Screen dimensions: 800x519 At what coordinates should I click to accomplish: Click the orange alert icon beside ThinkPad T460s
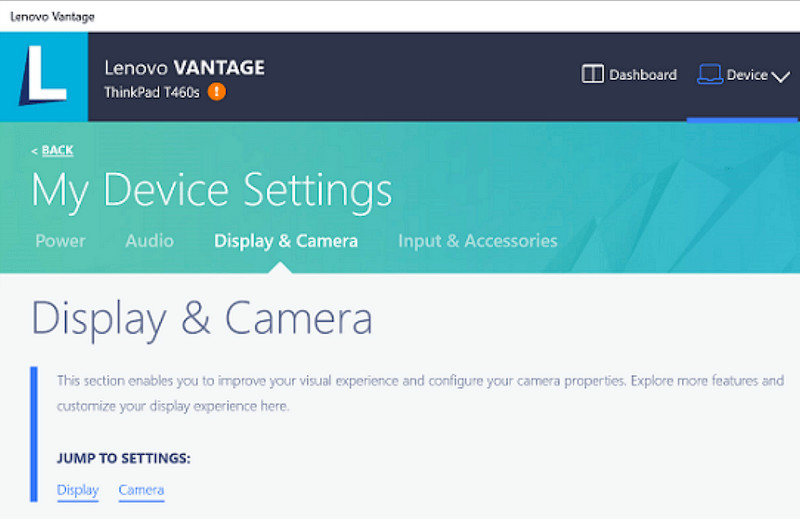tap(217, 92)
